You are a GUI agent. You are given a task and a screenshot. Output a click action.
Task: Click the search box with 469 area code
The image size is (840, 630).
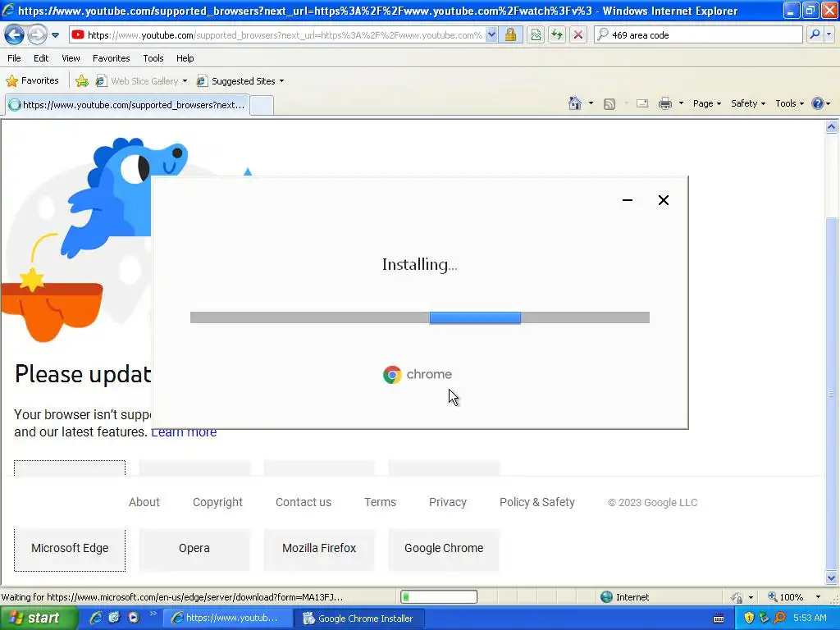pos(698,35)
